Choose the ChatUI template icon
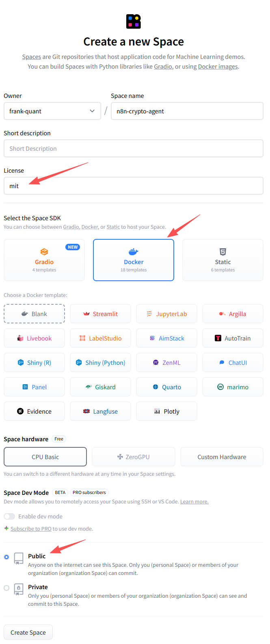 222,363
